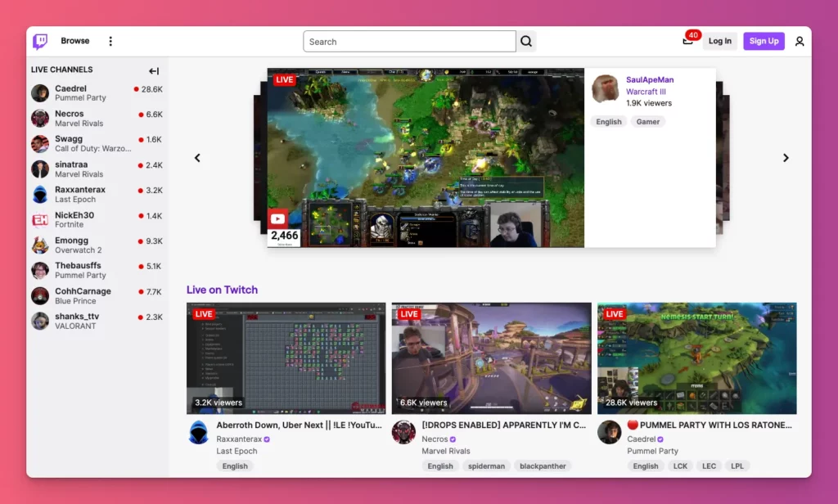Image resolution: width=838 pixels, height=504 pixels.
Task: Click the Sign Up button
Action: [764, 41]
